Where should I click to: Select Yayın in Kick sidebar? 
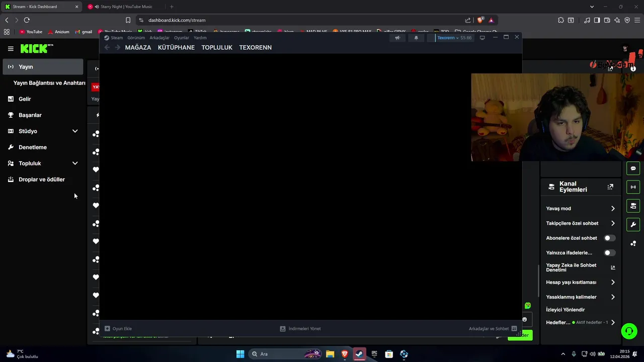coord(43,67)
